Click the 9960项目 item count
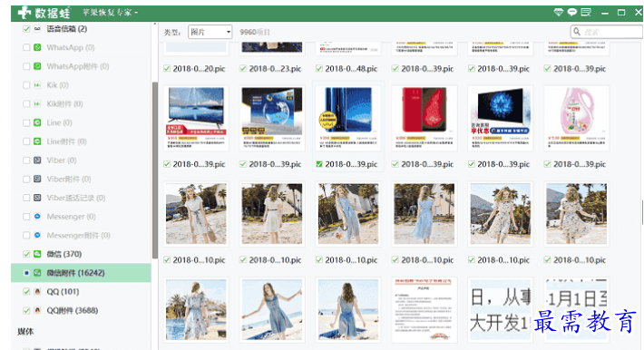The width and height of the screenshot is (644, 350). point(255,32)
